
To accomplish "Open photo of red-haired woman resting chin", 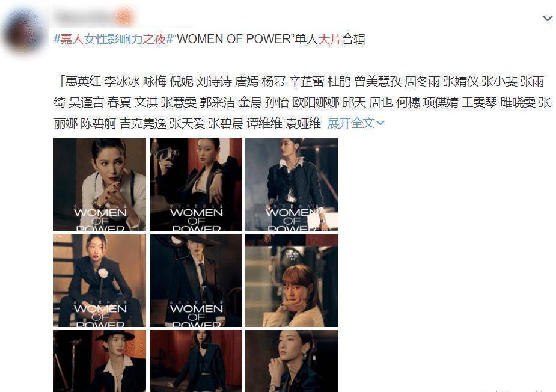I will [292, 281].
